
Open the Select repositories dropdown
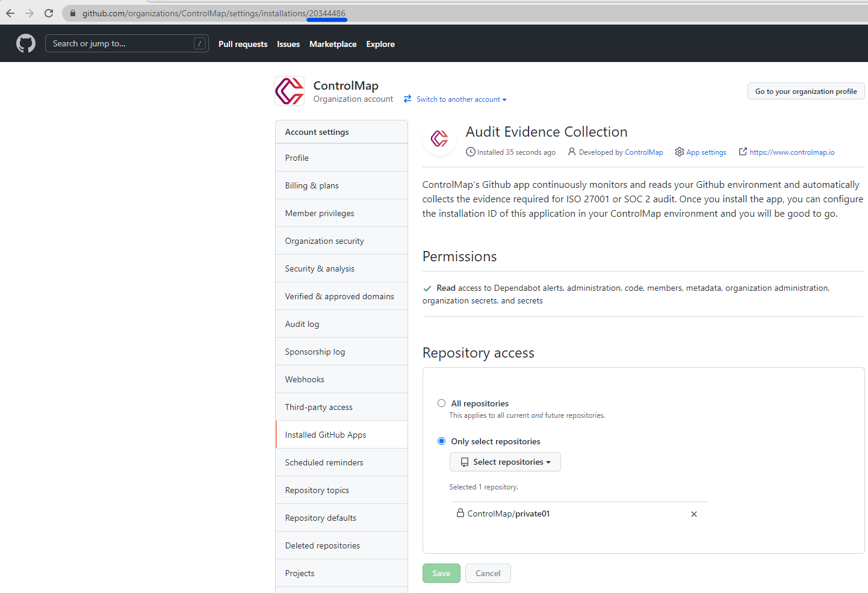point(505,462)
